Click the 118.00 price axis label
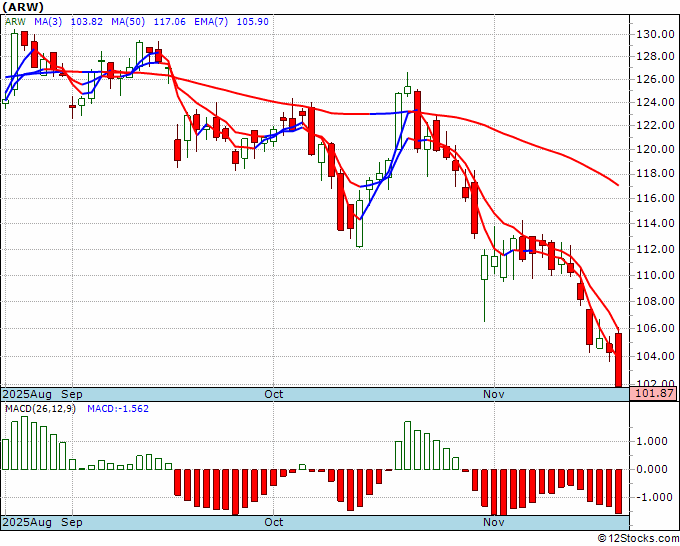Screen dimensions: 680x546 click(x=655, y=173)
